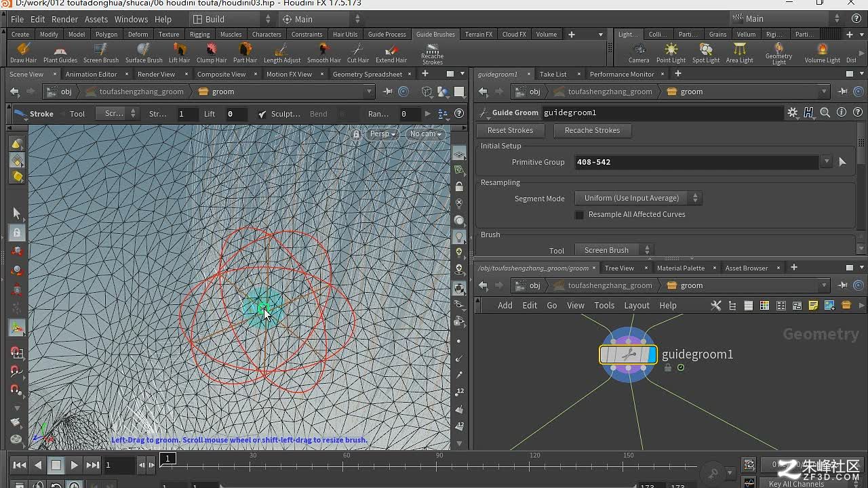The image size is (868, 488).
Task: Activate the Extend Hair tool
Action: pyautogui.click(x=391, y=53)
